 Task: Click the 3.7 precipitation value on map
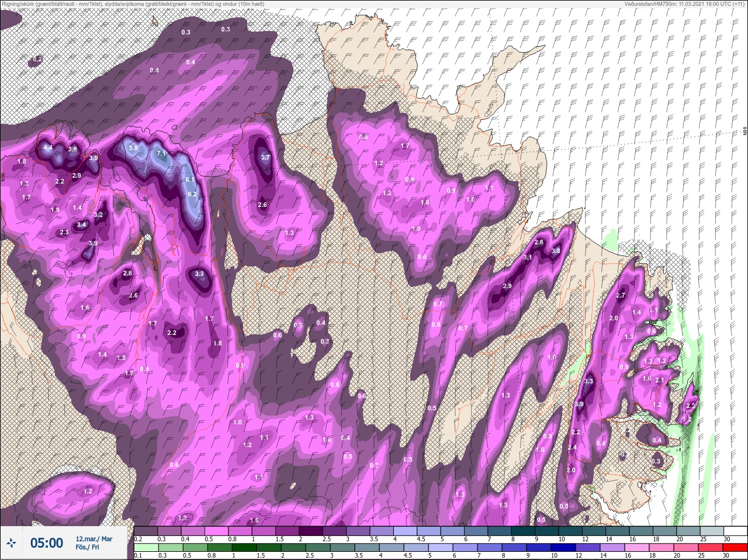265,157
